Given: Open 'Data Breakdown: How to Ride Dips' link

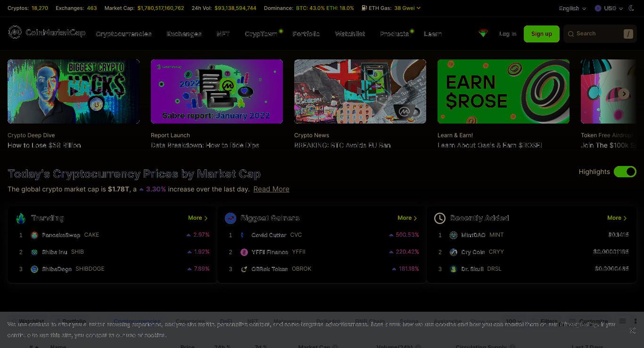Looking at the screenshot, I should [x=205, y=145].
